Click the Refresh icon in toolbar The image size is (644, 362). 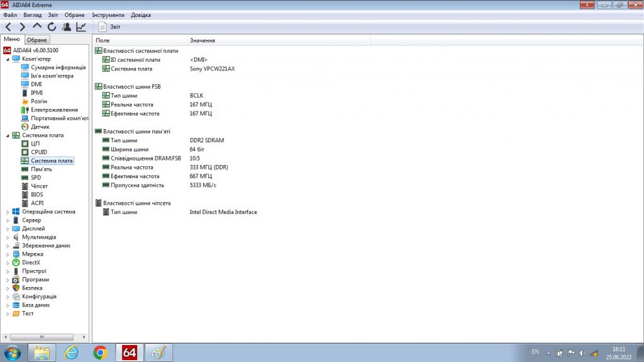pyautogui.click(x=52, y=27)
